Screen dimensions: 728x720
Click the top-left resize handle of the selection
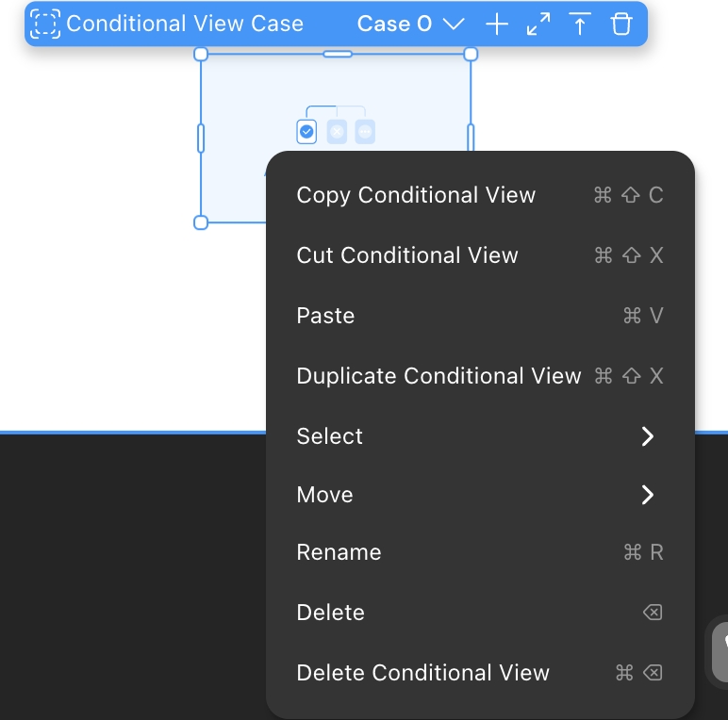point(201,55)
